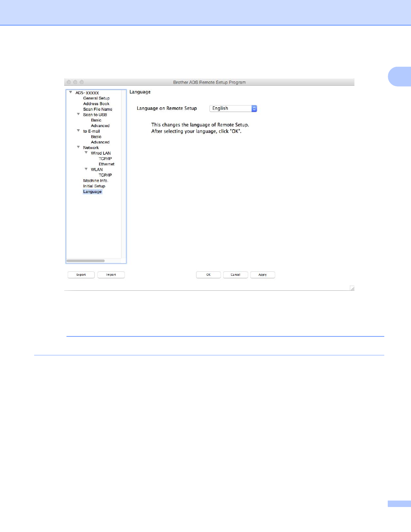The image size is (411, 532).
Task: Confirm with the OK button
Action: click(x=209, y=275)
